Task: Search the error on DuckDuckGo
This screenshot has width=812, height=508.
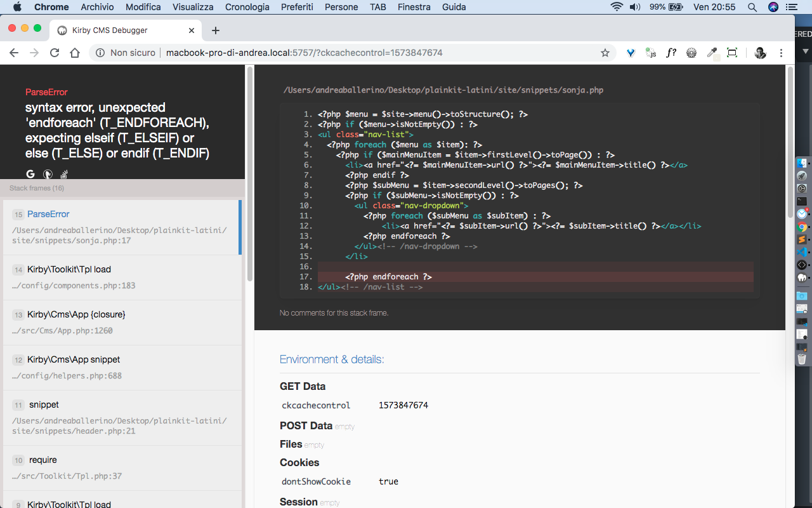Action: [x=48, y=174]
